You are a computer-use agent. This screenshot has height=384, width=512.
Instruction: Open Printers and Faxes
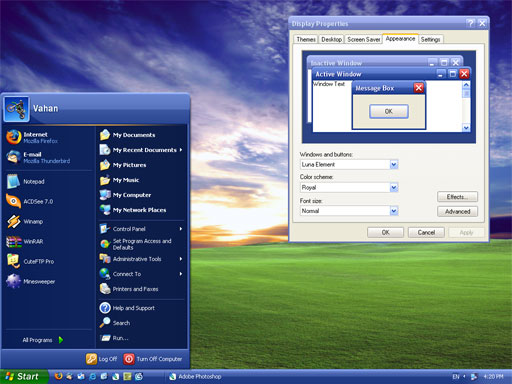[141, 289]
